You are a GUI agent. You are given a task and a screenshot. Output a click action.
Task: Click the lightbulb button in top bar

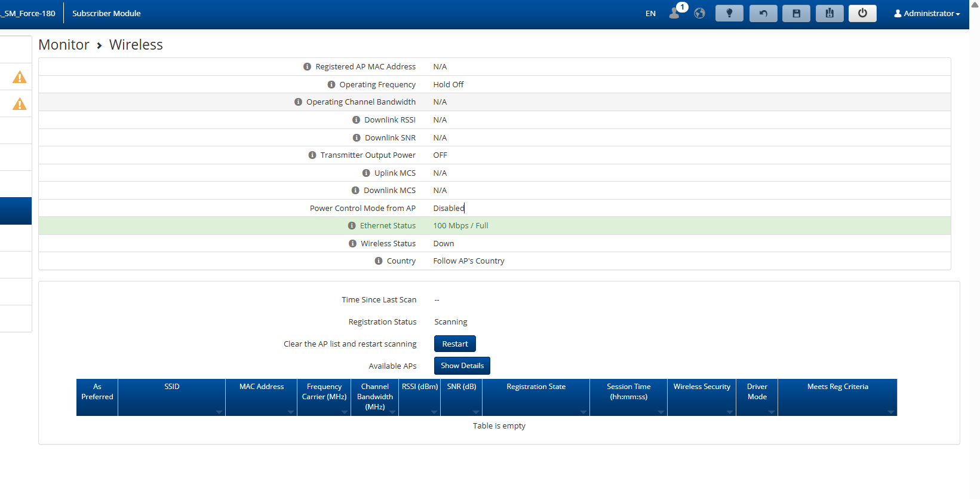click(x=729, y=13)
